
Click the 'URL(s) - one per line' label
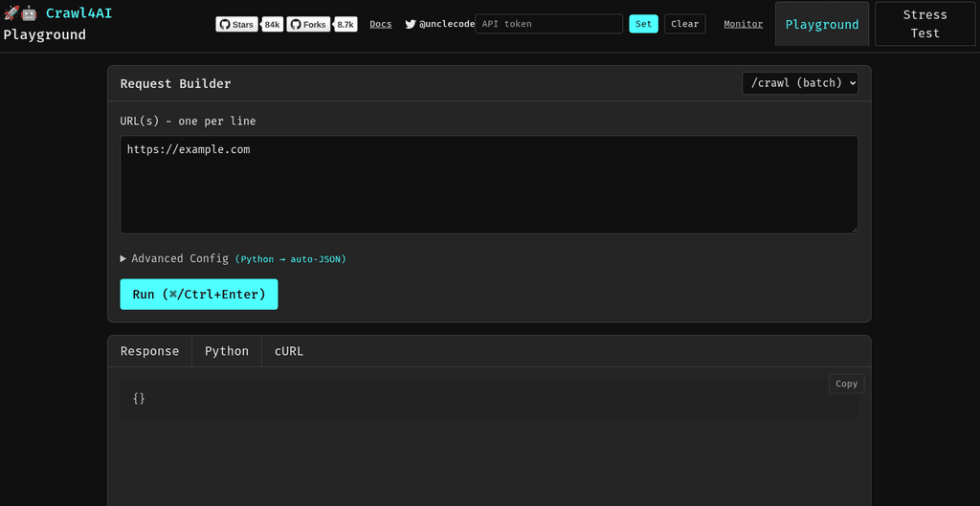[189, 121]
